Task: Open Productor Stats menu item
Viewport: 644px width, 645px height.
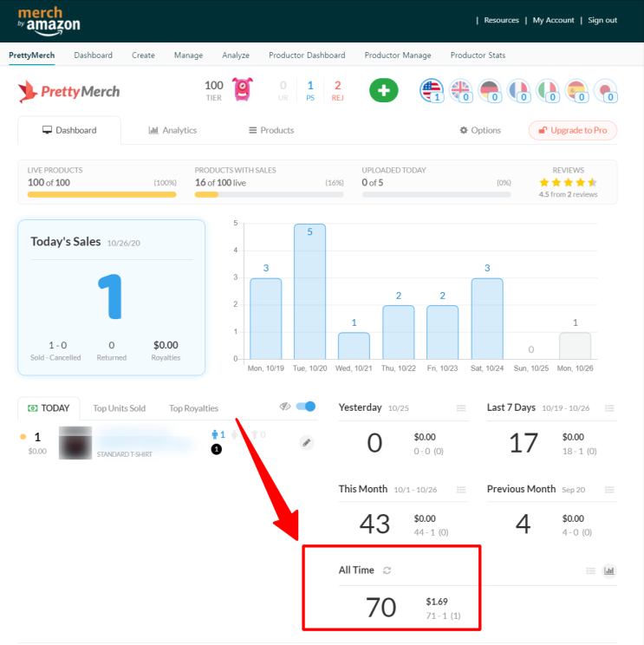Action: click(478, 55)
